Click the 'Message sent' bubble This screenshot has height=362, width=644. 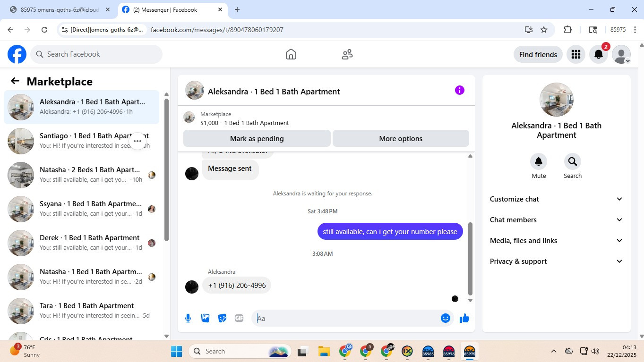tap(230, 168)
